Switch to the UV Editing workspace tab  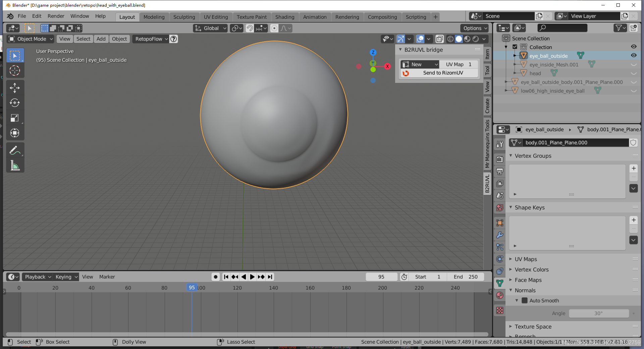(216, 17)
